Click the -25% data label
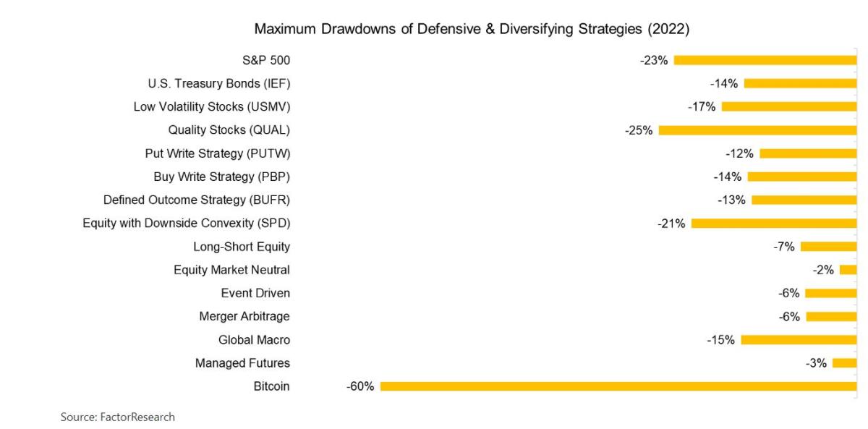The image size is (868, 429). point(639,130)
